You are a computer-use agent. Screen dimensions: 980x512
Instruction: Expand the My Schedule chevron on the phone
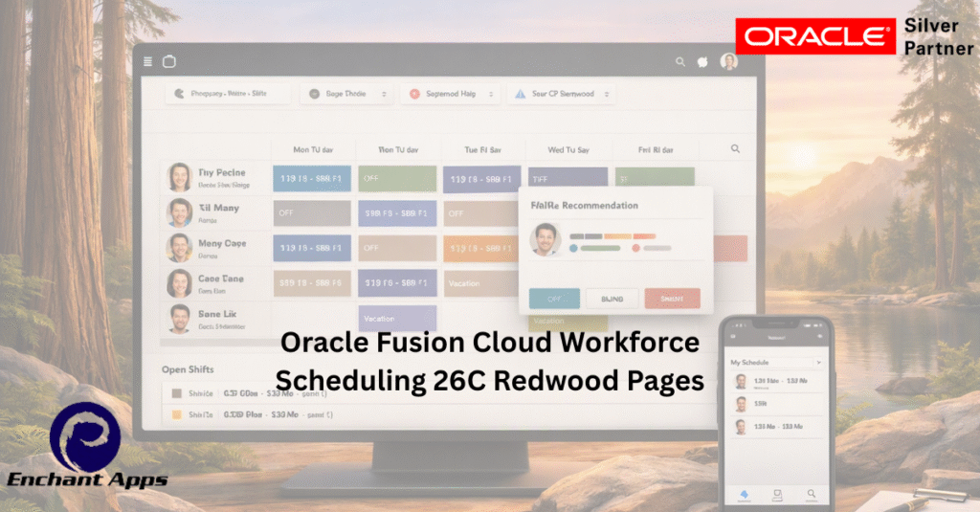coord(819,362)
